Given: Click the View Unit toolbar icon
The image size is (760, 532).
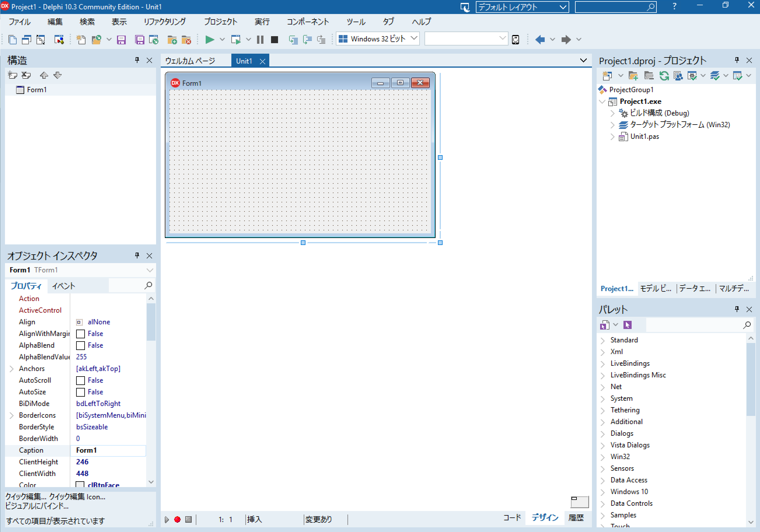Looking at the screenshot, I should [x=13, y=40].
